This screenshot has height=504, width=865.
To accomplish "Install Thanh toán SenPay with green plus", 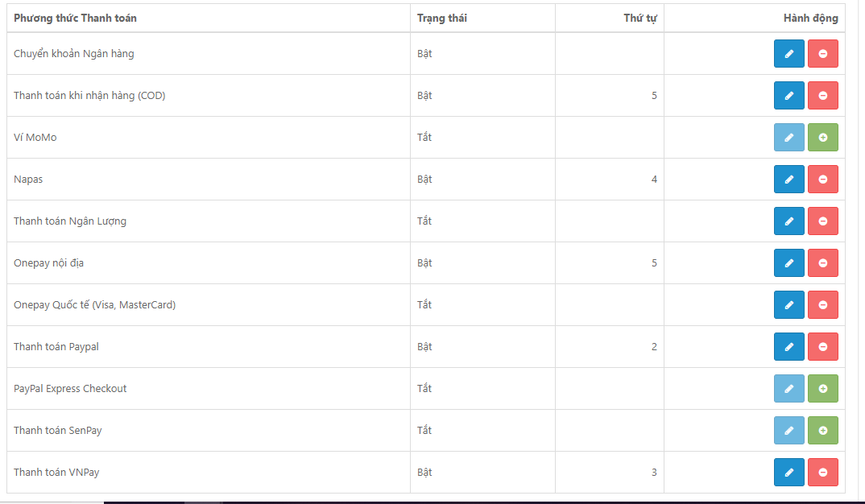I will click(822, 431).
